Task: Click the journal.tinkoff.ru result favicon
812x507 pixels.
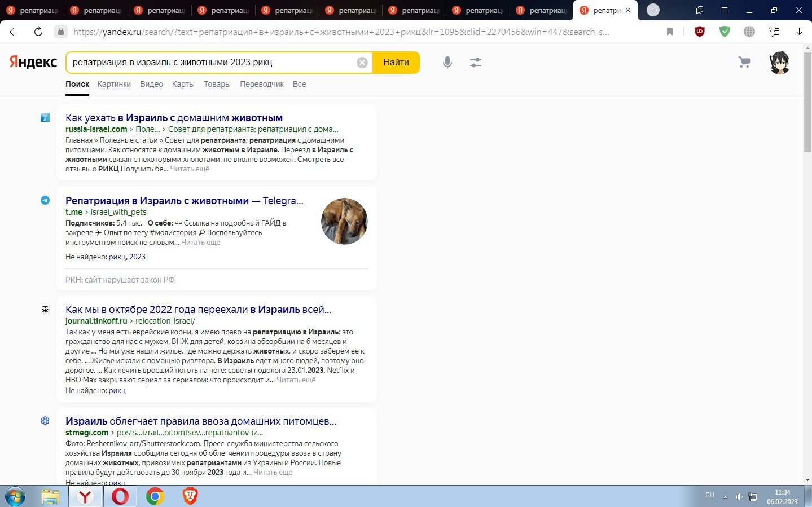Action: [45, 309]
